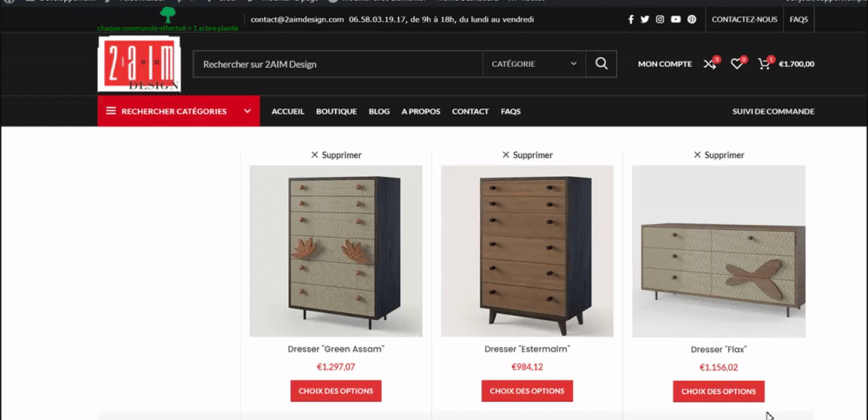Screen dimensions: 868x420
Task: Open the Pinterest social icon
Action: pyautogui.click(x=692, y=19)
